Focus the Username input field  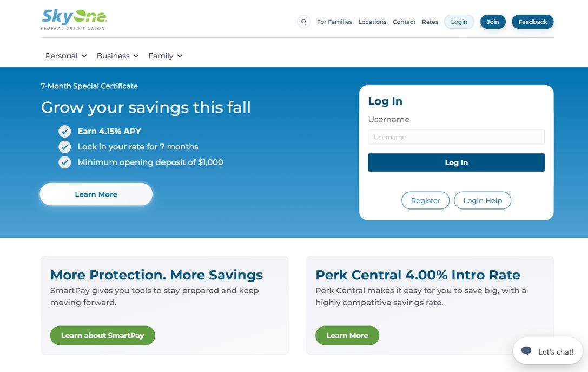pyautogui.click(x=456, y=137)
